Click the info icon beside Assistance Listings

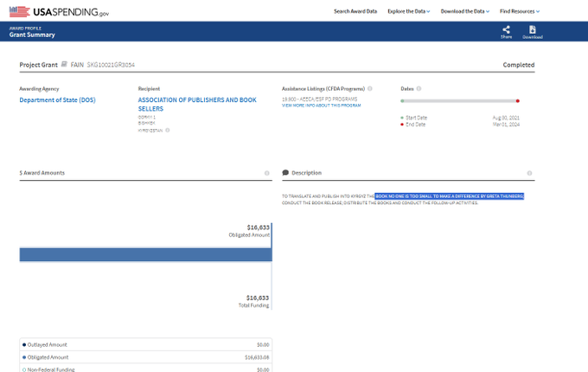pos(369,88)
